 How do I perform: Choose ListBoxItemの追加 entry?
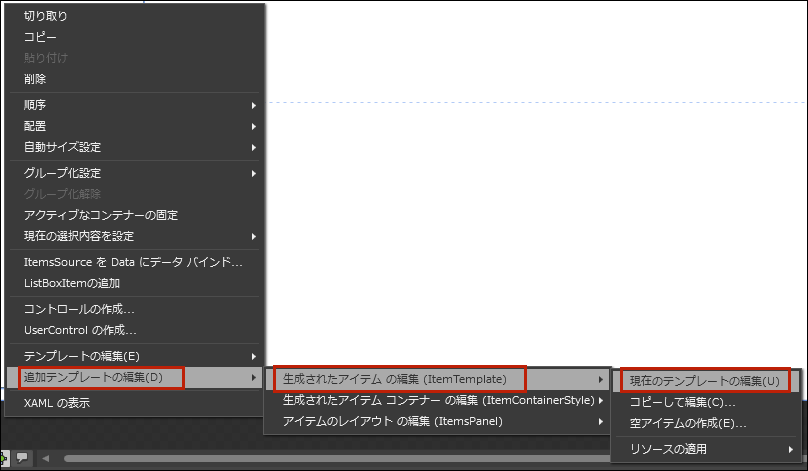pos(134,283)
